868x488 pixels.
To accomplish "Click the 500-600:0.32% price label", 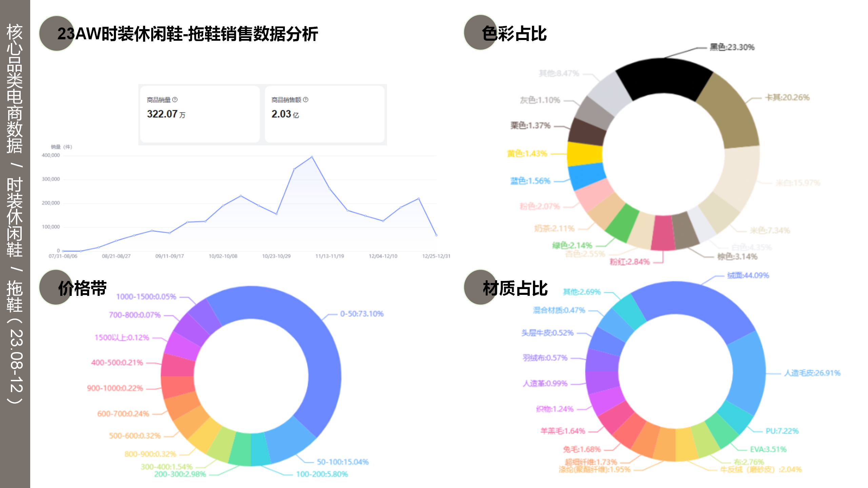I will 135,436.
